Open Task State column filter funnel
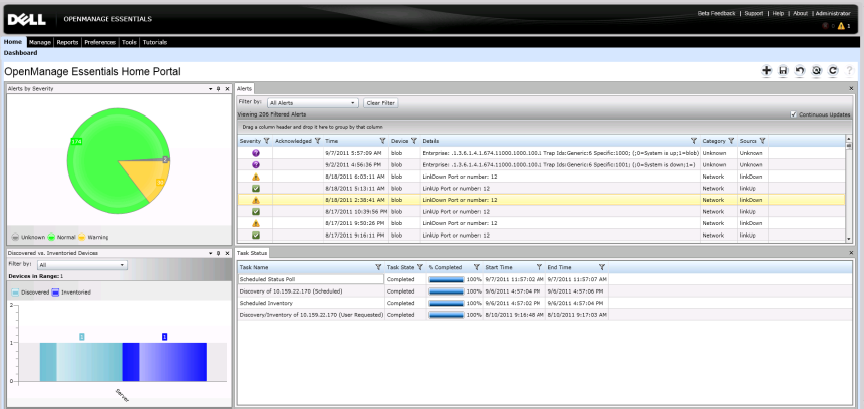 coord(420,267)
